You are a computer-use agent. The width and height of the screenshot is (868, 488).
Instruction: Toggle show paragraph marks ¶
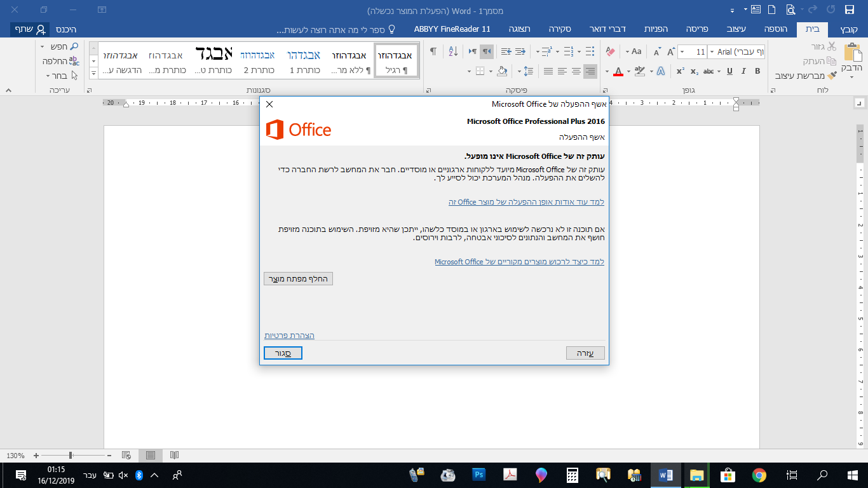tap(433, 51)
